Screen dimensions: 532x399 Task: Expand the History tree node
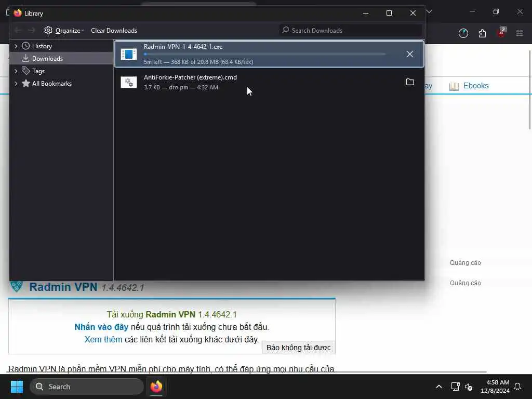16,46
